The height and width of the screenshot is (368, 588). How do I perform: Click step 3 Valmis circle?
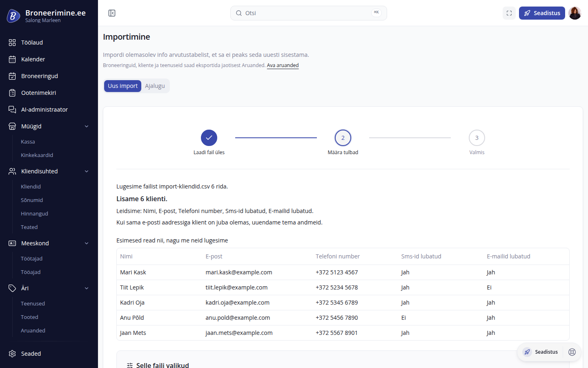pyautogui.click(x=477, y=138)
